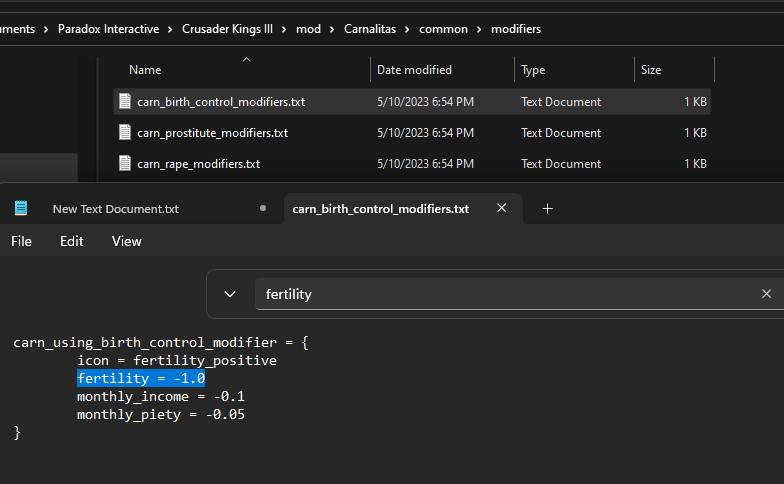Close the find bar with its X
The image size is (784, 484).
[x=766, y=294]
